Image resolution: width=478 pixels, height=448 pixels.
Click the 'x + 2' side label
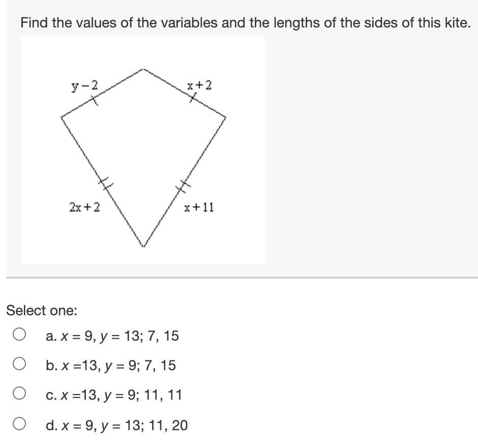(199, 85)
